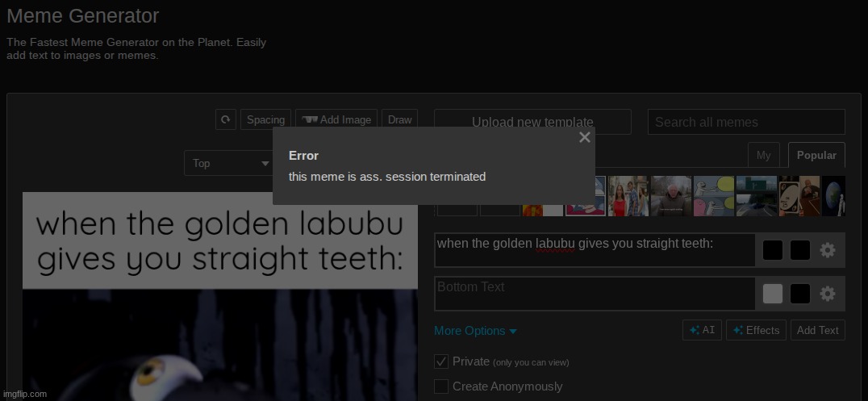Expand More Options
The image size is (868, 401).
point(475,331)
